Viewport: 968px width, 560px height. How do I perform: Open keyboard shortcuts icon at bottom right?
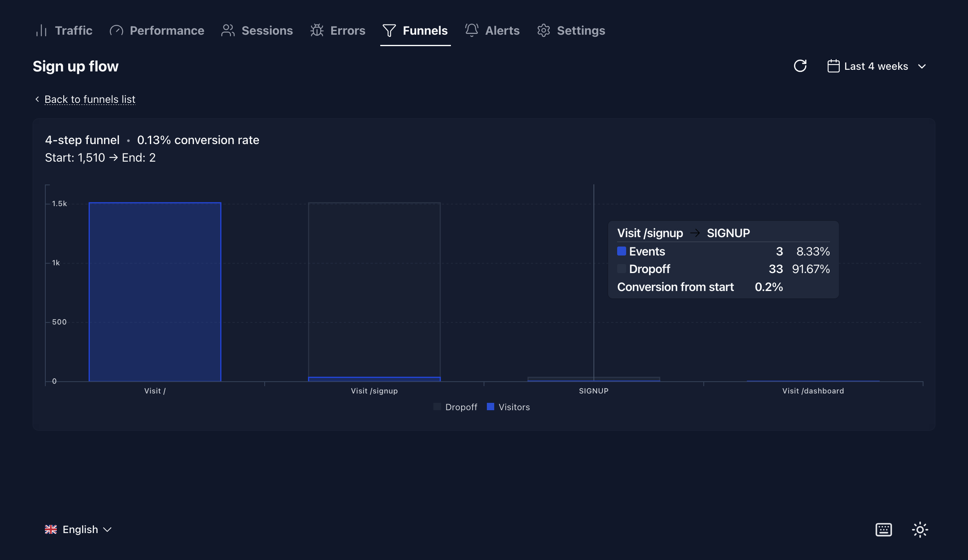point(883,530)
